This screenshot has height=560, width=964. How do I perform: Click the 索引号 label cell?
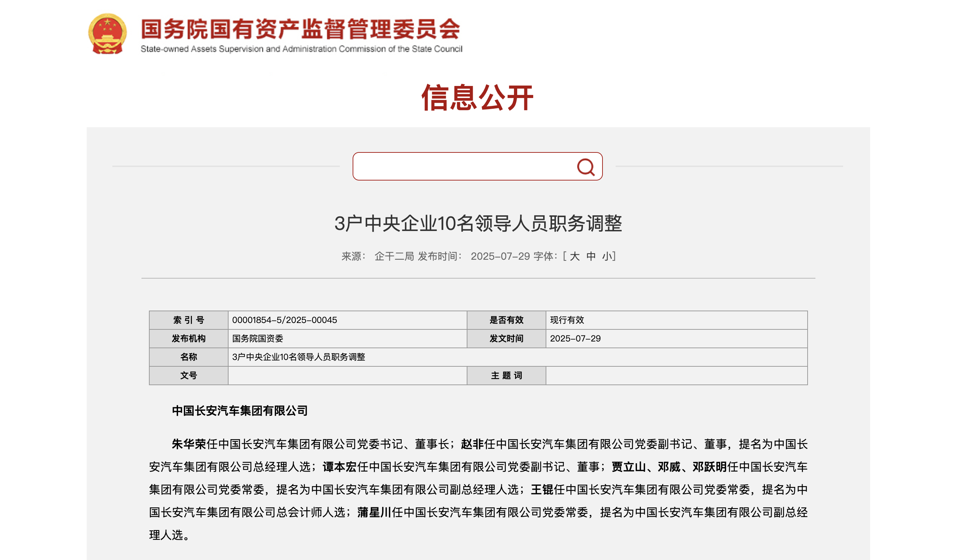point(189,320)
